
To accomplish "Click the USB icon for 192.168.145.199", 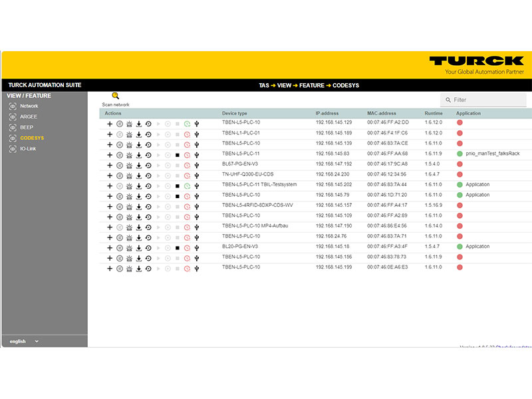I will click(197, 269).
